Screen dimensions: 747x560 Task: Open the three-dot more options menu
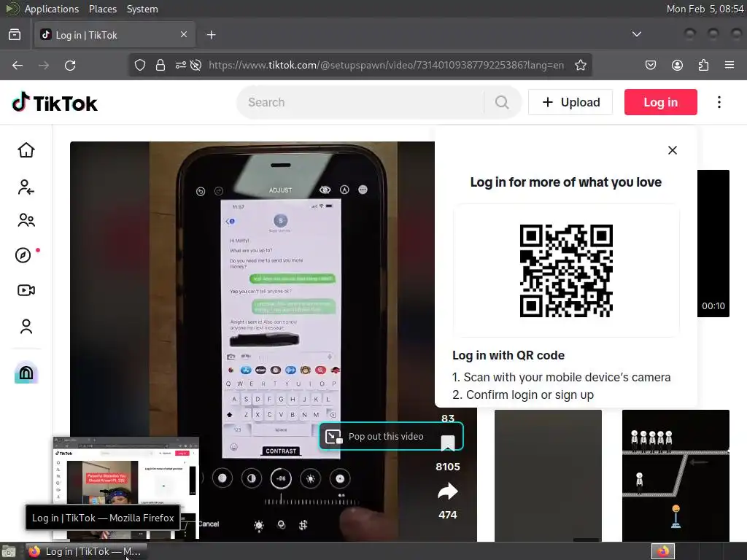pyautogui.click(x=719, y=102)
